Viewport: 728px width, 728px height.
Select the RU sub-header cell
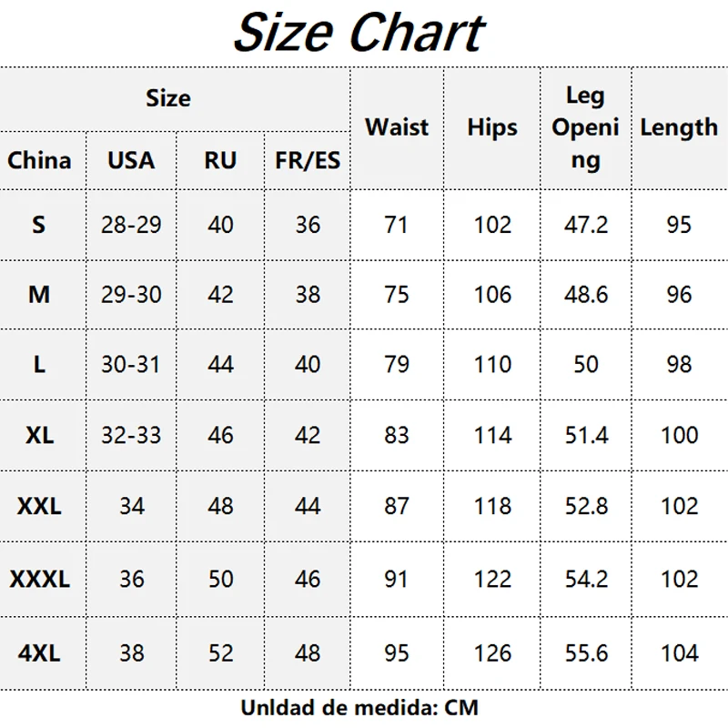[220, 161]
